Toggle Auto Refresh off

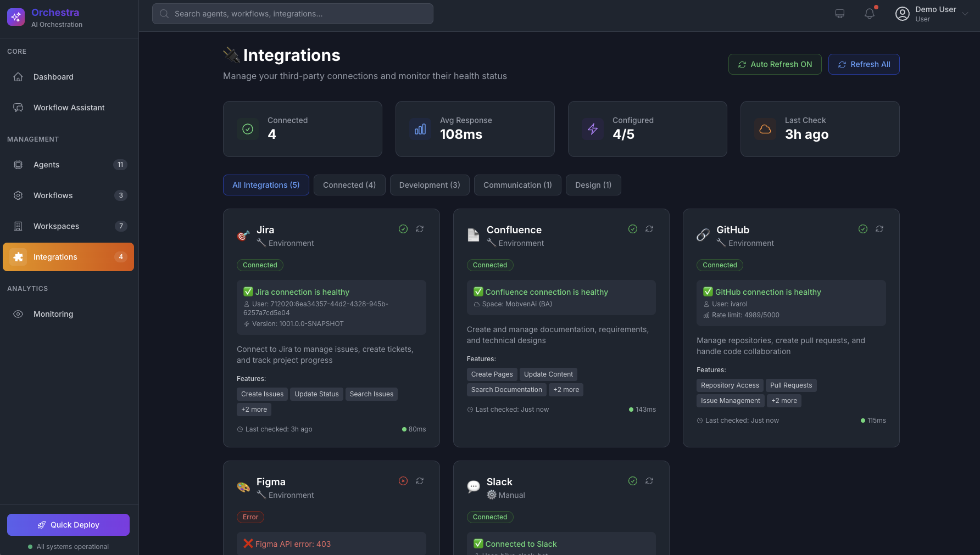(775, 64)
